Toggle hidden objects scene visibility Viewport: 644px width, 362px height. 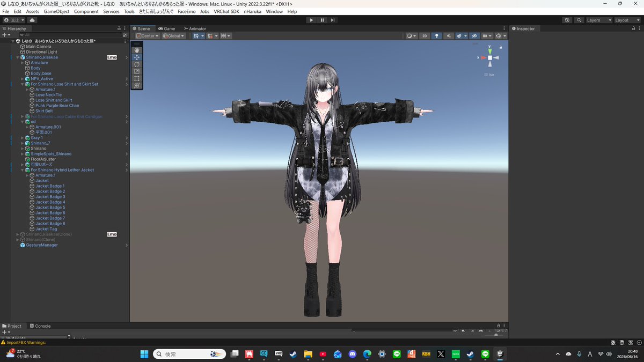(474, 36)
